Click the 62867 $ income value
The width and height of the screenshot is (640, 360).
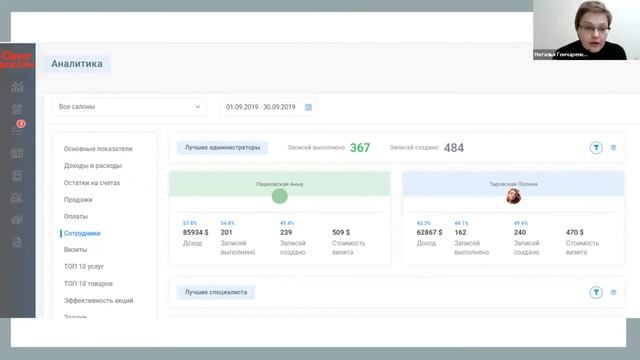[429, 232]
